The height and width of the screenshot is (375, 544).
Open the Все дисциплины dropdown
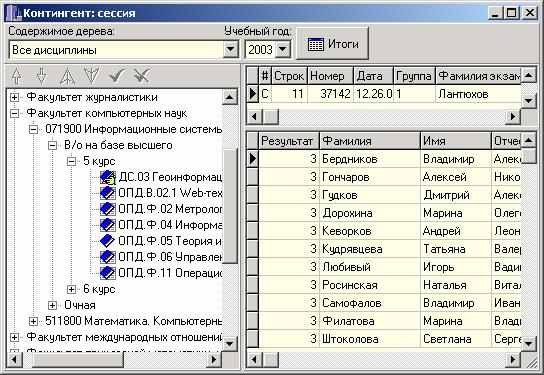[x=230, y=50]
